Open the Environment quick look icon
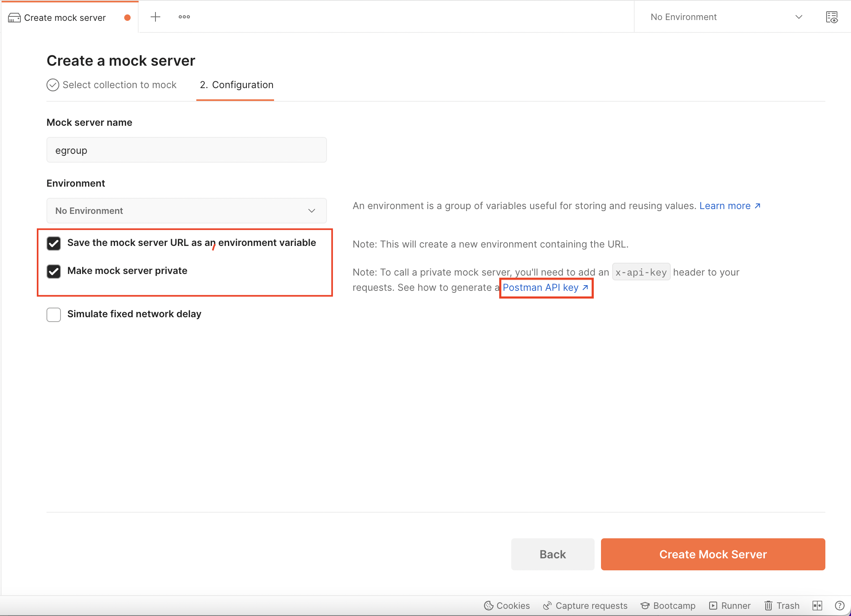This screenshot has height=616, width=851. (832, 17)
